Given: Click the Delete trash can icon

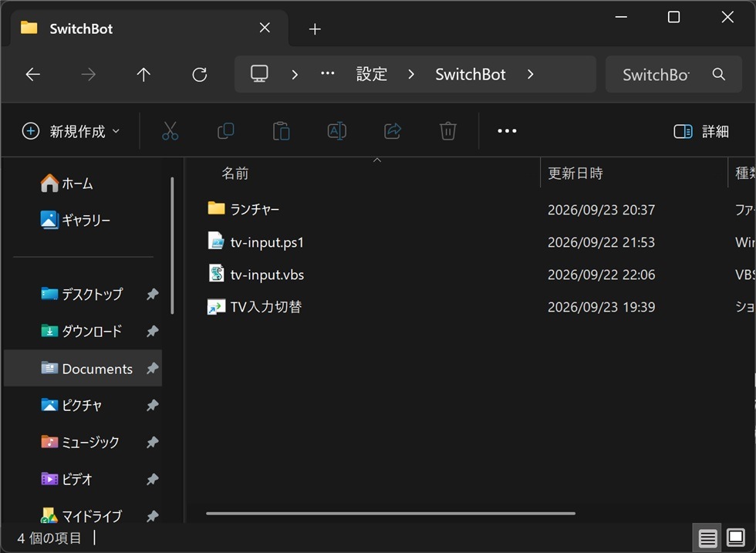Looking at the screenshot, I should [448, 131].
